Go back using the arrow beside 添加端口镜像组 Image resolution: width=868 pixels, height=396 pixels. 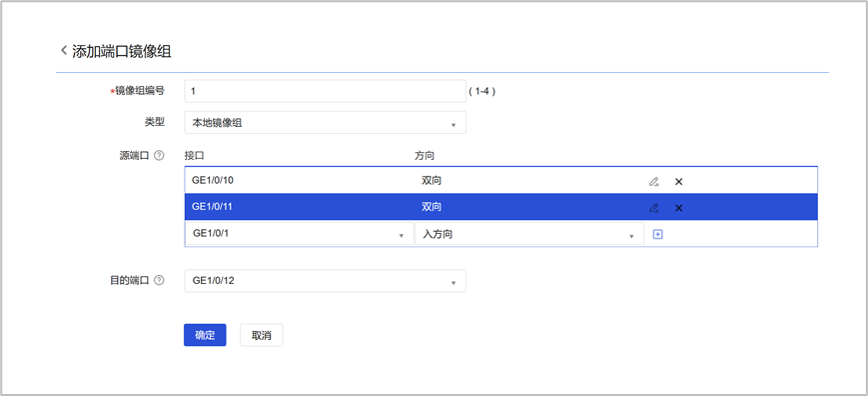(x=64, y=51)
